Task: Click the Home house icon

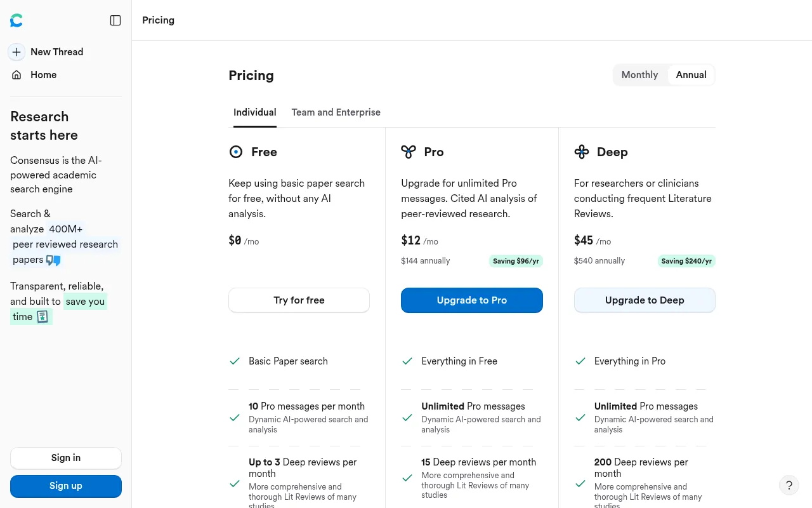Action: 16,75
